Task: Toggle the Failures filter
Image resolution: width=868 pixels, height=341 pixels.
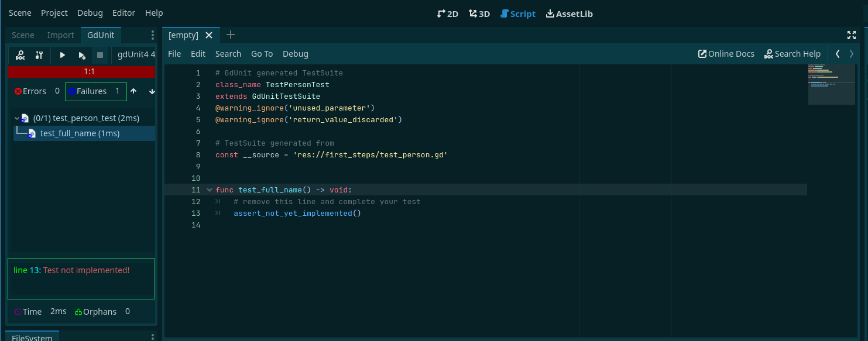Action: click(95, 91)
